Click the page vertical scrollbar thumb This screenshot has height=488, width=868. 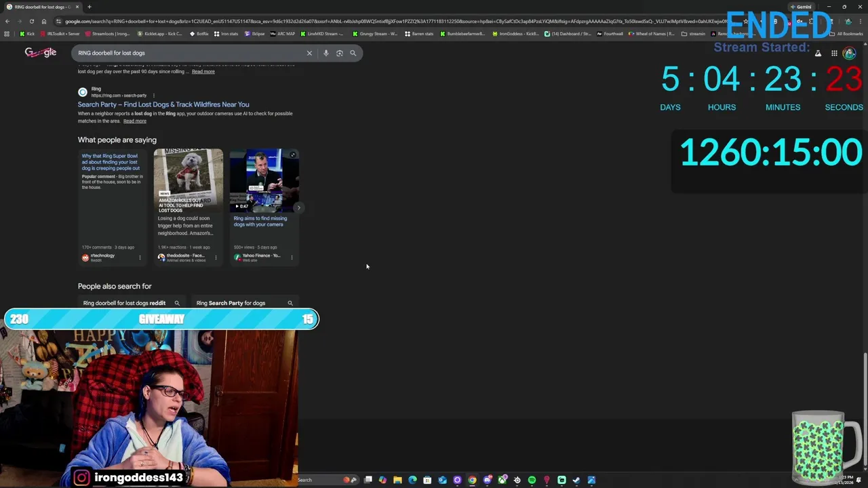click(x=864, y=410)
